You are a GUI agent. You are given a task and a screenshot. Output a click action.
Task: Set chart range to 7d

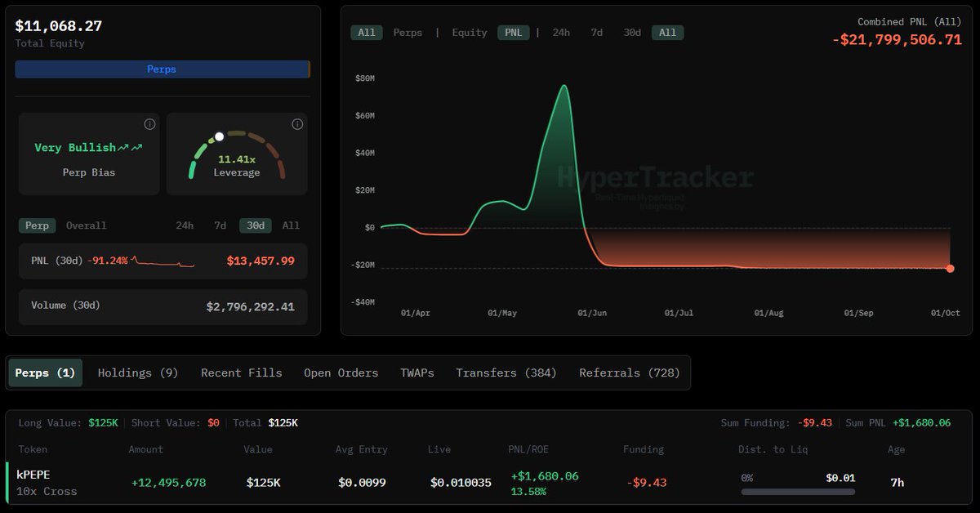click(597, 33)
